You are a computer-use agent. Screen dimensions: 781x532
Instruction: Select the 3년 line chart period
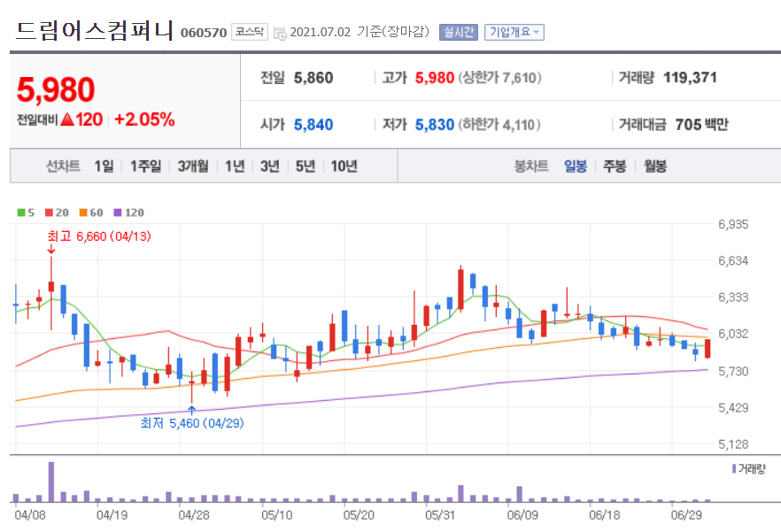pyautogui.click(x=269, y=166)
